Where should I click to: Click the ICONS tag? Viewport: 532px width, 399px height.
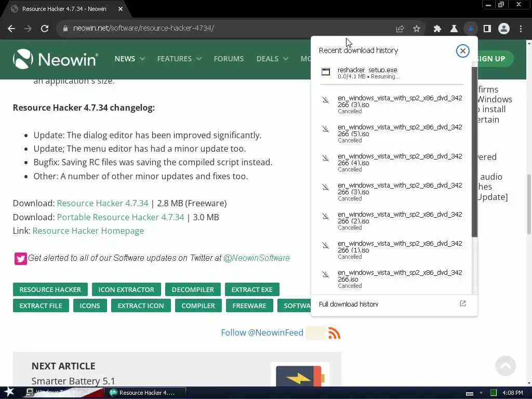[90, 305]
